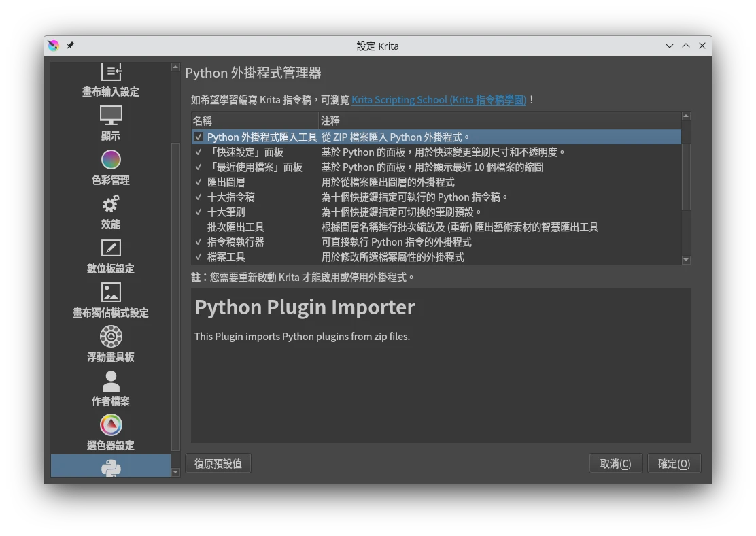Image resolution: width=756 pixels, height=536 pixels.
Task: Click the Python plugin manager sidebar icon
Action: coord(111,467)
